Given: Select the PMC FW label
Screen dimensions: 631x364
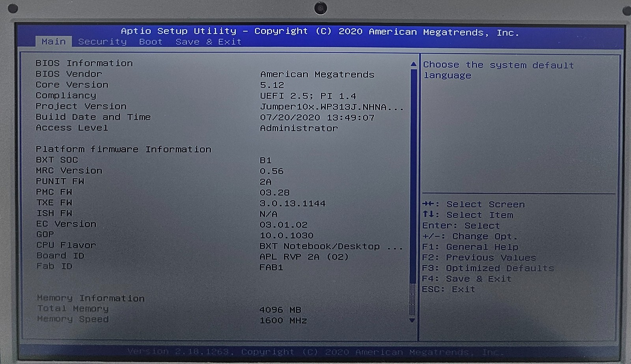Looking at the screenshot, I should coord(54,192).
